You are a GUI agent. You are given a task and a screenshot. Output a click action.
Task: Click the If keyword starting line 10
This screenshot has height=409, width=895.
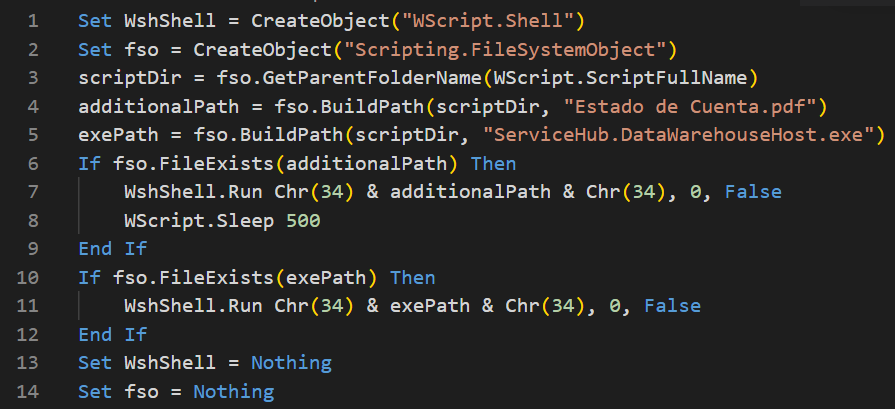pos(90,278)
